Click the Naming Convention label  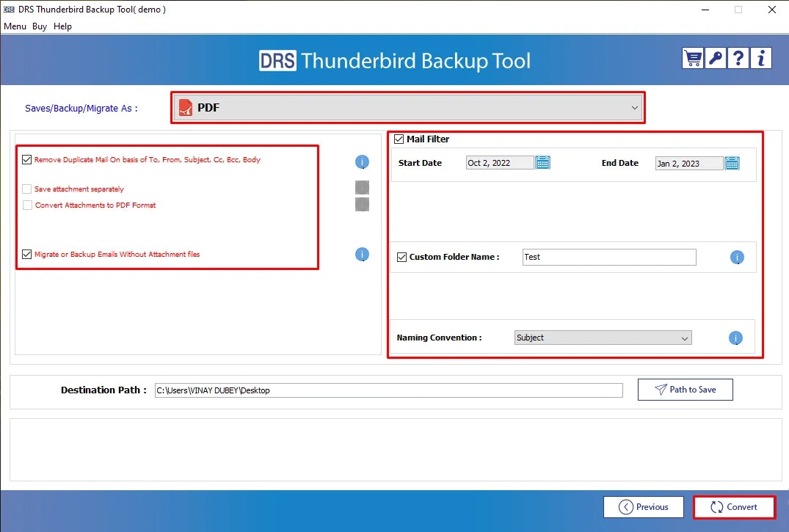pos(439,338)
